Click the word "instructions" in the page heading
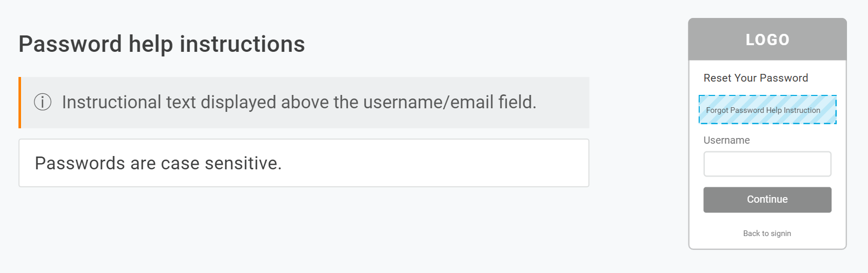The height and width of the screenshot is (273, 868). click(x=242, y=44)
